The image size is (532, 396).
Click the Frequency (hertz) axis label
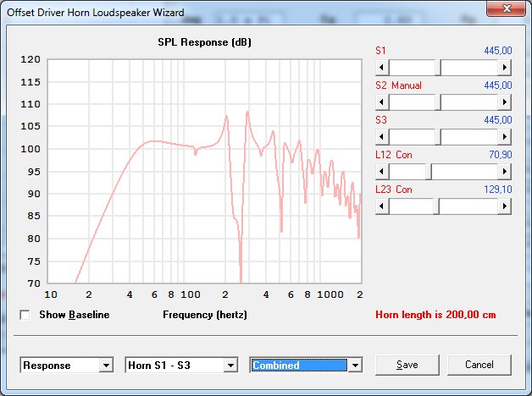pos(205,315)
